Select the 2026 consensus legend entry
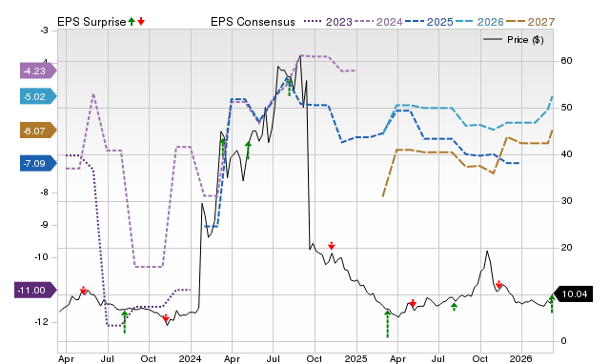This screenshot has height=364, width=610. pyautogui.click(x=479, y=22)
